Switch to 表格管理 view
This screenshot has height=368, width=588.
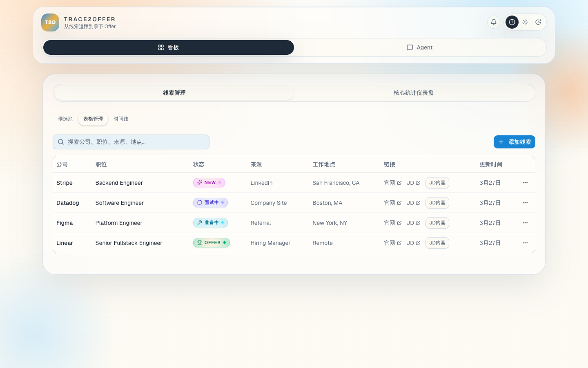(x=93, y=119)
